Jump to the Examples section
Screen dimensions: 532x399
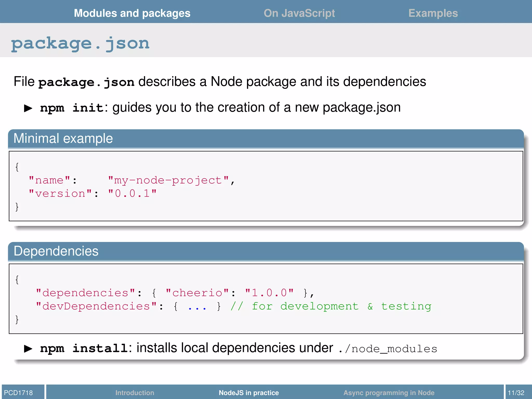pyautogui.click(x=433, y=13)
